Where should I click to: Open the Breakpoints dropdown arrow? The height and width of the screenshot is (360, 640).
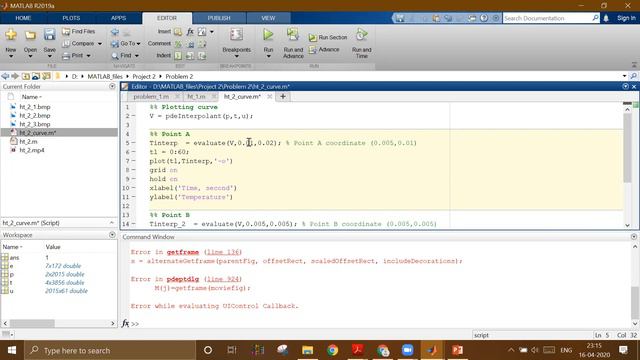(236, 56)
